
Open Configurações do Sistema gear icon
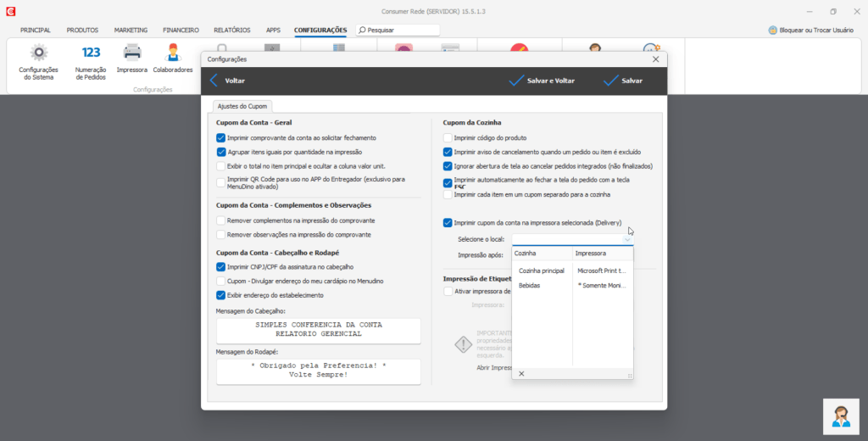(38, 54)
